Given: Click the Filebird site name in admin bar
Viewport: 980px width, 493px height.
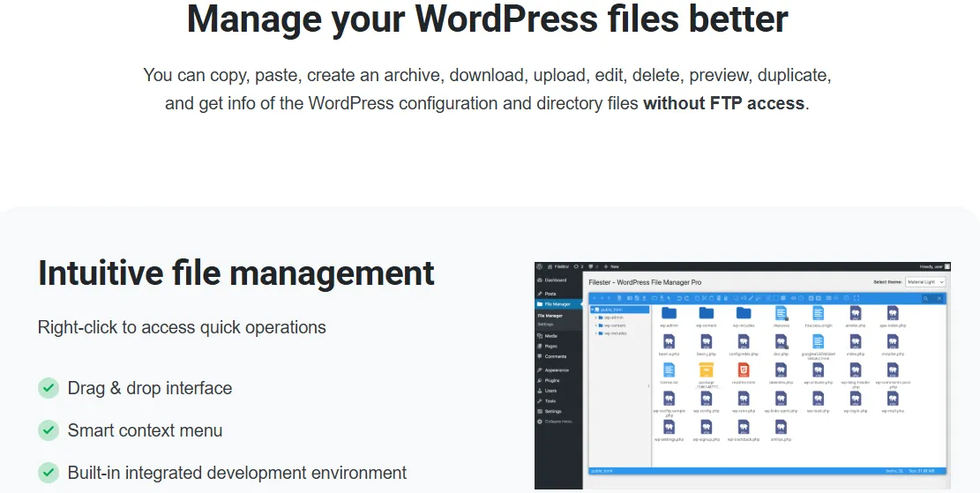Looking at the screenshot, I should [557, 267].
